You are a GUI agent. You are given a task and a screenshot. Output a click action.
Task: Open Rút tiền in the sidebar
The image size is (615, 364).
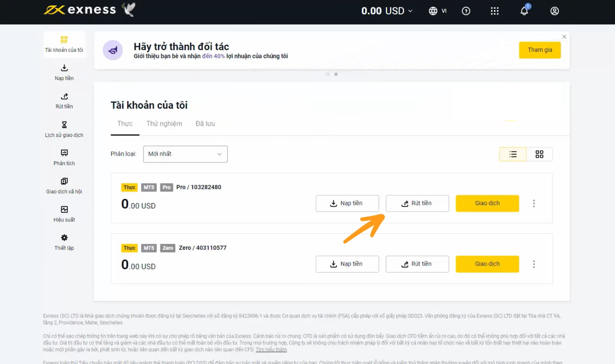coord(64,101)
